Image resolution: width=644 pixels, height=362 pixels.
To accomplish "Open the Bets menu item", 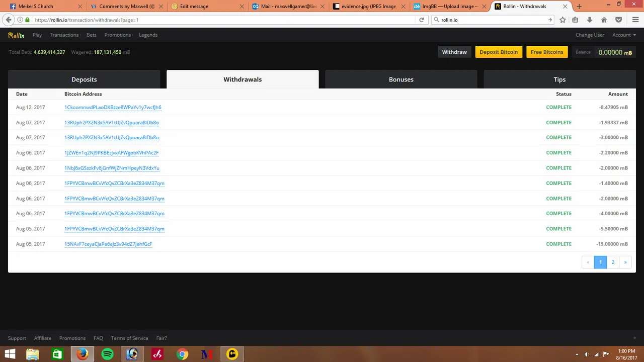I will click(x=91, y=35).
